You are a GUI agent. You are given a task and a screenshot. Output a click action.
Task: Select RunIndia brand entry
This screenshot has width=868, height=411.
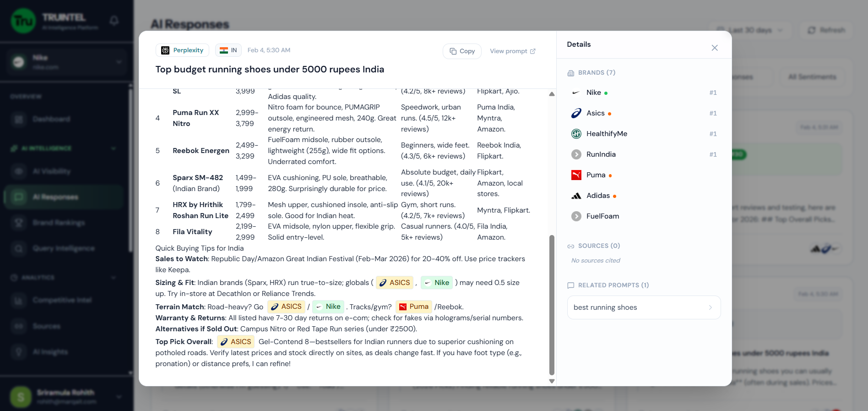[x=601, y=154]
